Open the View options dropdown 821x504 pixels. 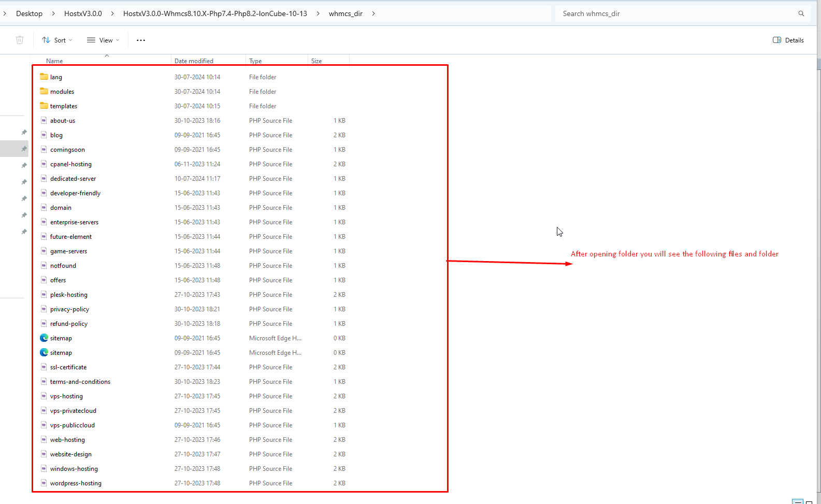[x=103, y=40]
